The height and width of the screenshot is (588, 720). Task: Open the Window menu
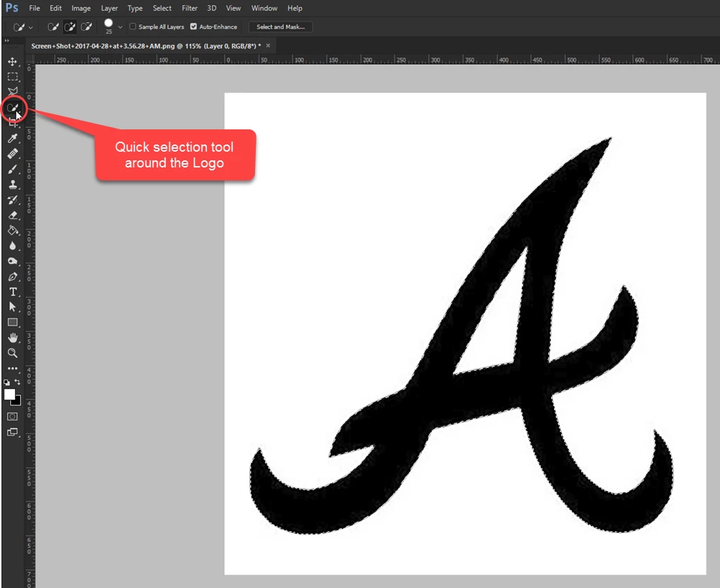coord(264,9)
